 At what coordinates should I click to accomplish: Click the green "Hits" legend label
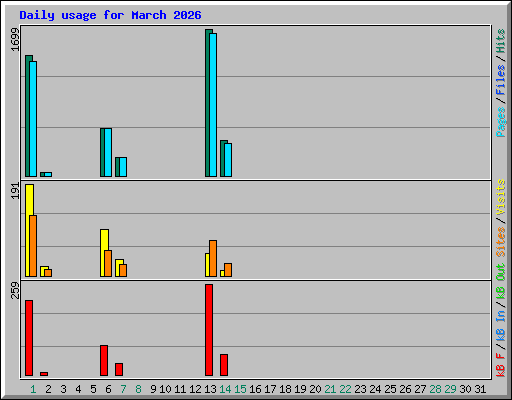click(501, 41)
